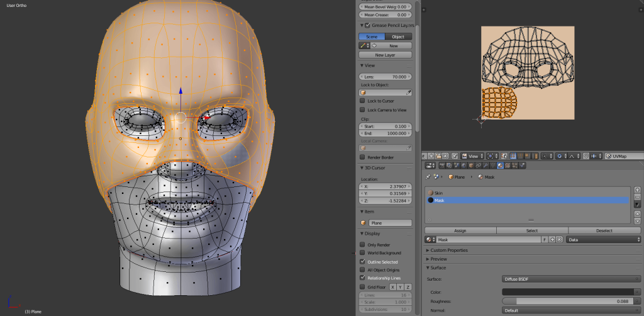This screenshot has height=316, width=644.
Task: Click the Object constraints chain-link icon
Action: tap(477, 166)
